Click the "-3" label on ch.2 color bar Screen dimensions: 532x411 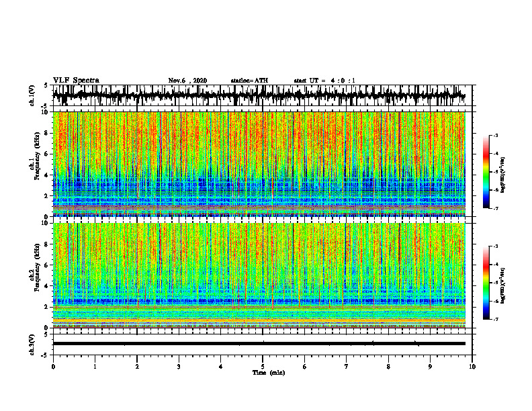[495, 246]
